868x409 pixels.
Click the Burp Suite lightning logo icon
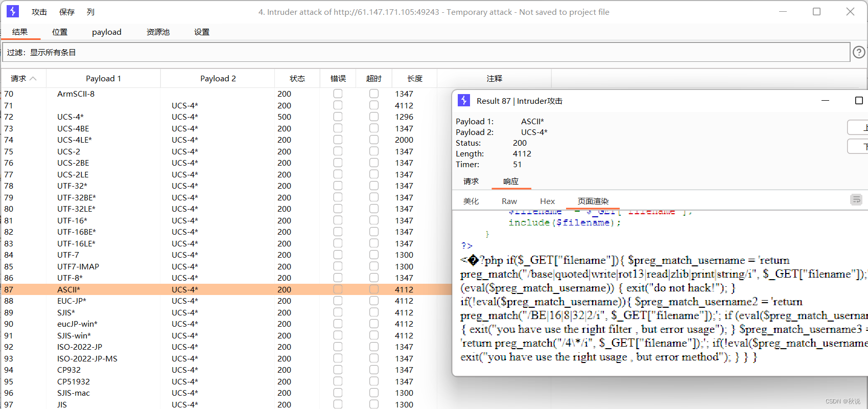pos(13,11)
